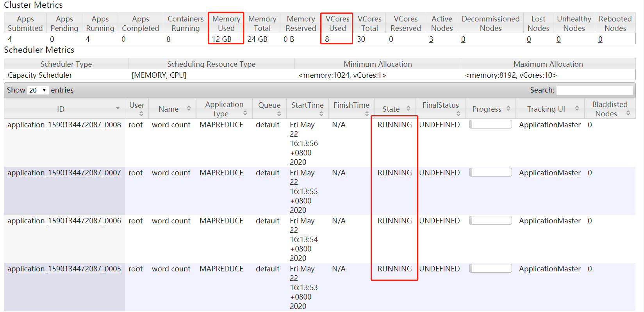Click the Decommissioned Nodes count link

[463, 39]
